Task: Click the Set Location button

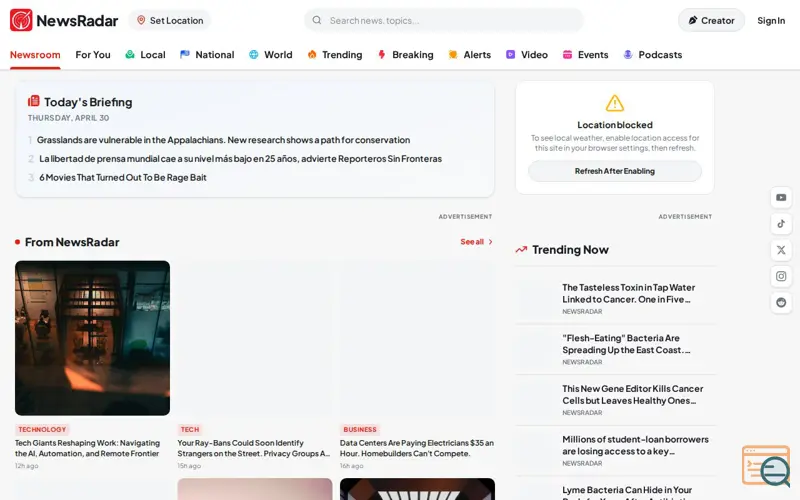Action: tap(169, 20)
